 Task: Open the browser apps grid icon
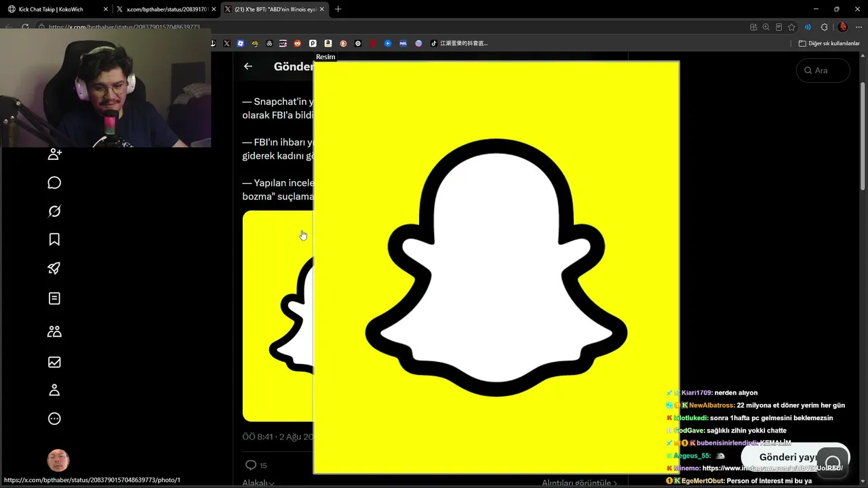pyautogui.click(x=753, y=27)
